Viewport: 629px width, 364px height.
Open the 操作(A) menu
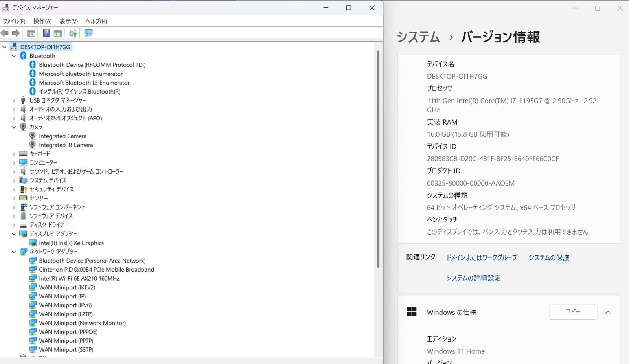pyautogui.click(x=42, y=21)
